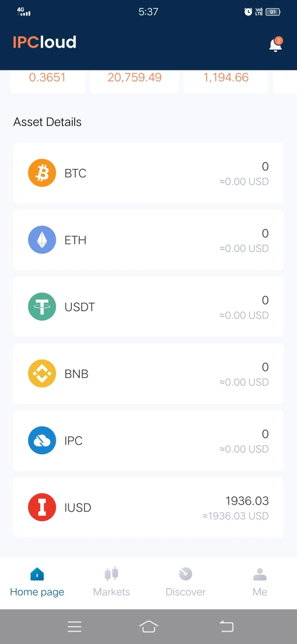Switch to the Markets tab
Image resolution: width=297 pixels, height=644 pixels.
tap(111, 582)
